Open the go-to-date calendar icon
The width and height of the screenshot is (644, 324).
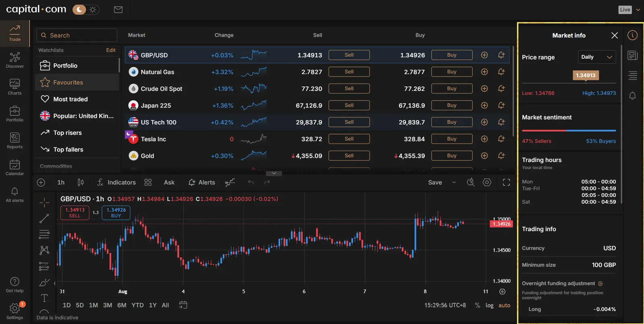pyautogui.click(x=183, y=305)
